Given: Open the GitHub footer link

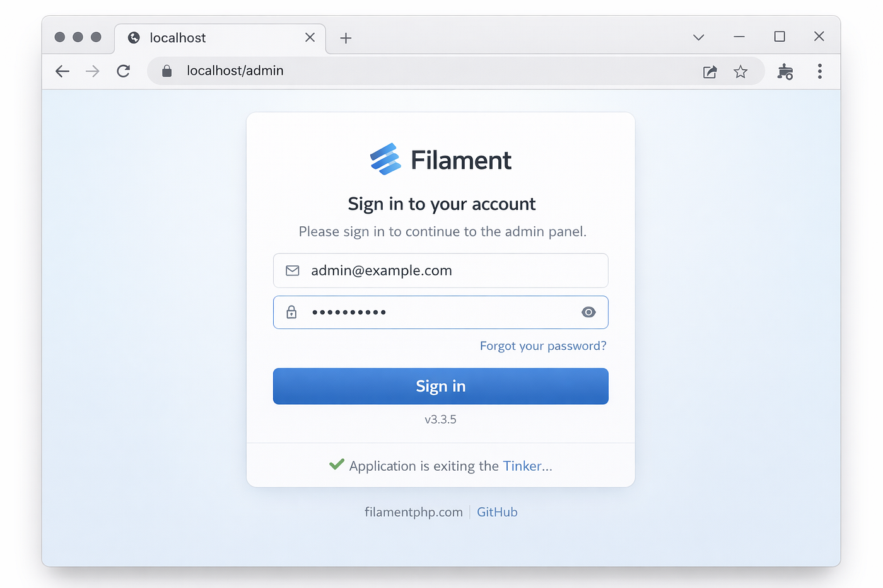Looking at the screenshot, I should [497, 512].
